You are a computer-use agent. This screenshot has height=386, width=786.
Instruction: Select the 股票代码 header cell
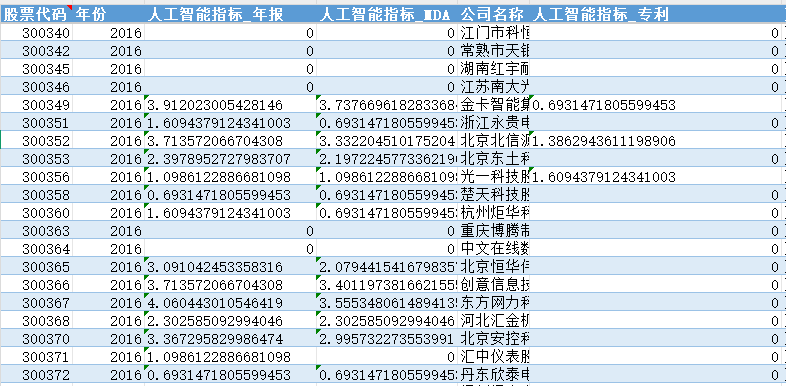point(37,15)
